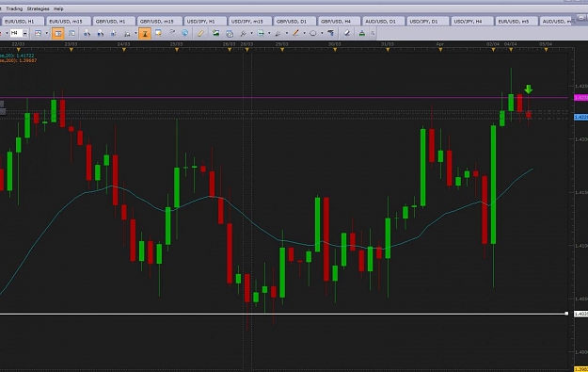Select the purple horizontal line on chart
The width and height of the screenshot is (588, 372).
tap(284, 98)
